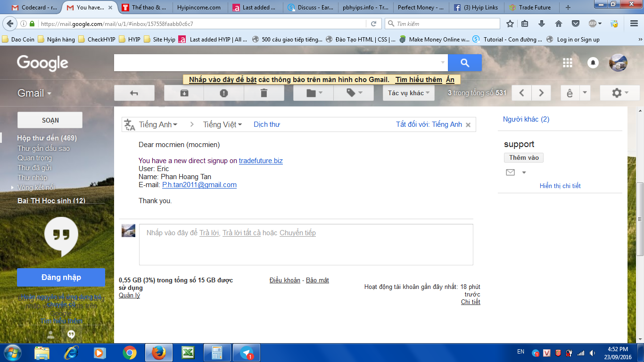Open Excel from the taskbar

click(x=189, y=353)
